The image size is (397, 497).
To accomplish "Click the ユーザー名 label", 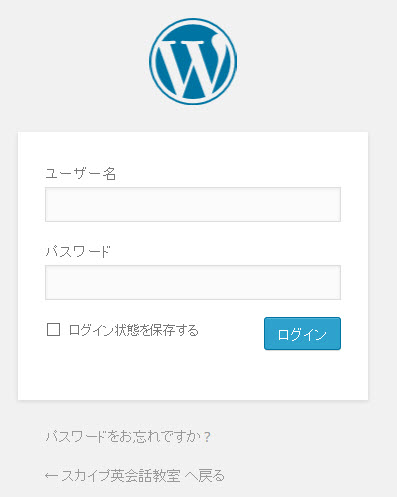I will click(x=81, y=174).
